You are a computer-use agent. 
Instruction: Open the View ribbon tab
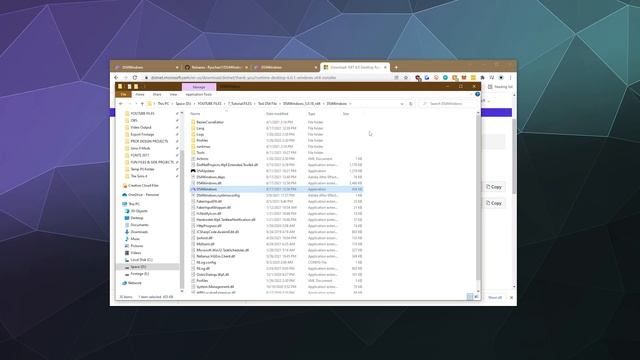tap(173, 94)
